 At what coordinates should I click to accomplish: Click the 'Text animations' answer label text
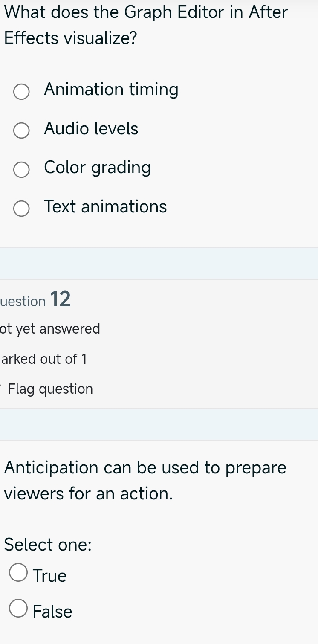tap(105, 207)
